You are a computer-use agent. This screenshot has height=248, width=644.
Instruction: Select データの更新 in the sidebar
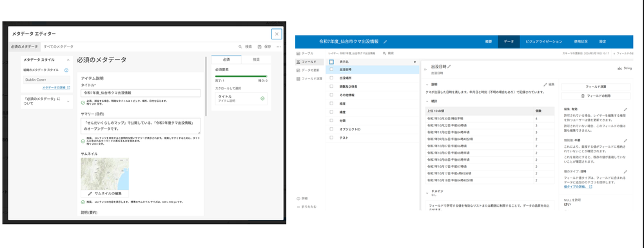[x=309, y=70]
